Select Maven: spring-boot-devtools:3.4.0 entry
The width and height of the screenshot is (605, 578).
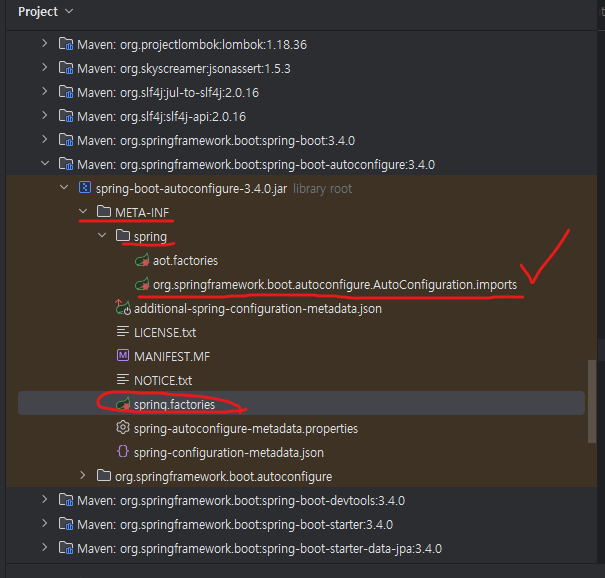(241, 501)
